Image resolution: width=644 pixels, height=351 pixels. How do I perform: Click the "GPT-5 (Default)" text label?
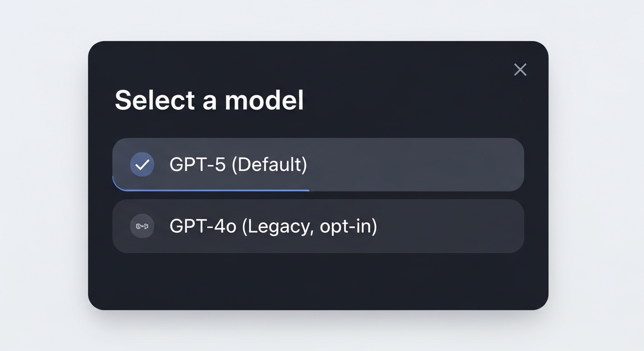238,165
